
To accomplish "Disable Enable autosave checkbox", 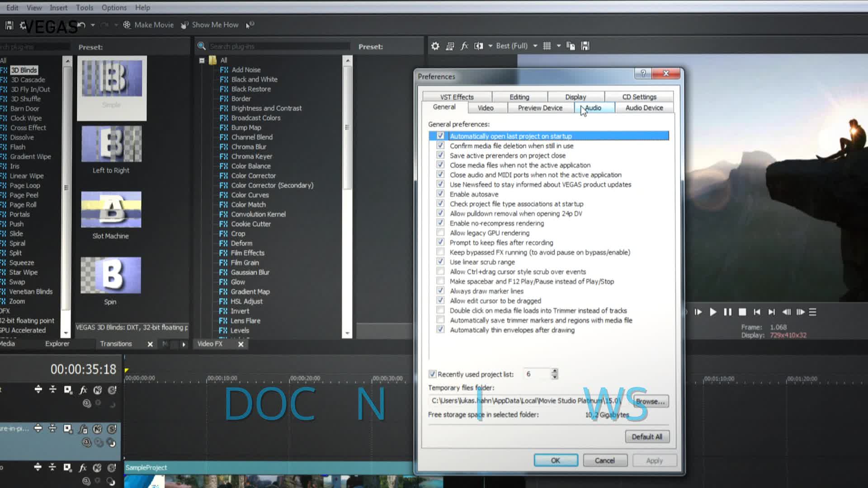I will point(440,194).
